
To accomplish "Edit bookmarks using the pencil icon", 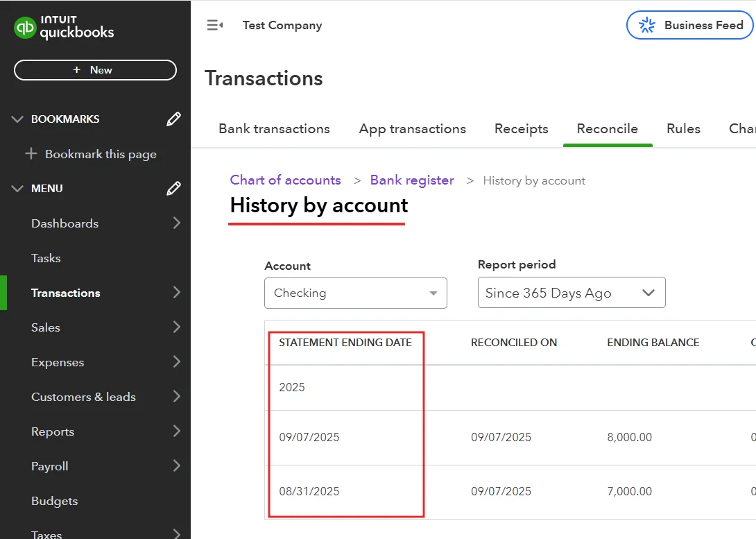I will click(173, 119).
